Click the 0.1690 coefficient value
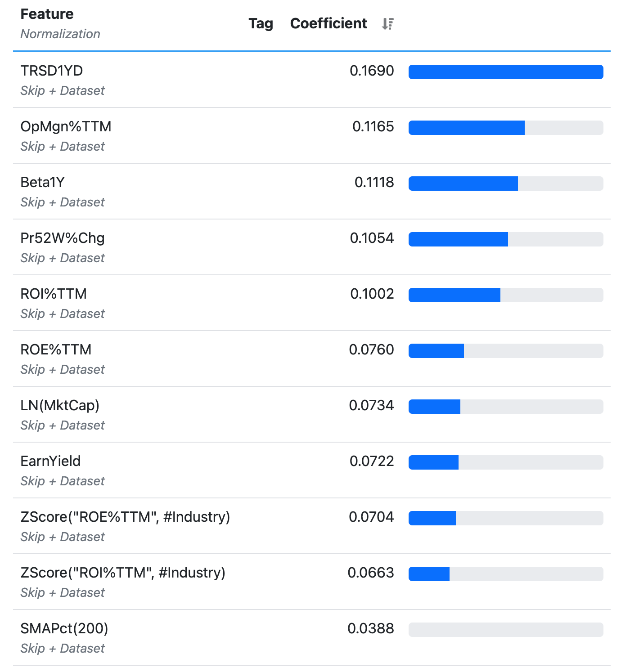 pyautogui.click(x=372, y=71)
